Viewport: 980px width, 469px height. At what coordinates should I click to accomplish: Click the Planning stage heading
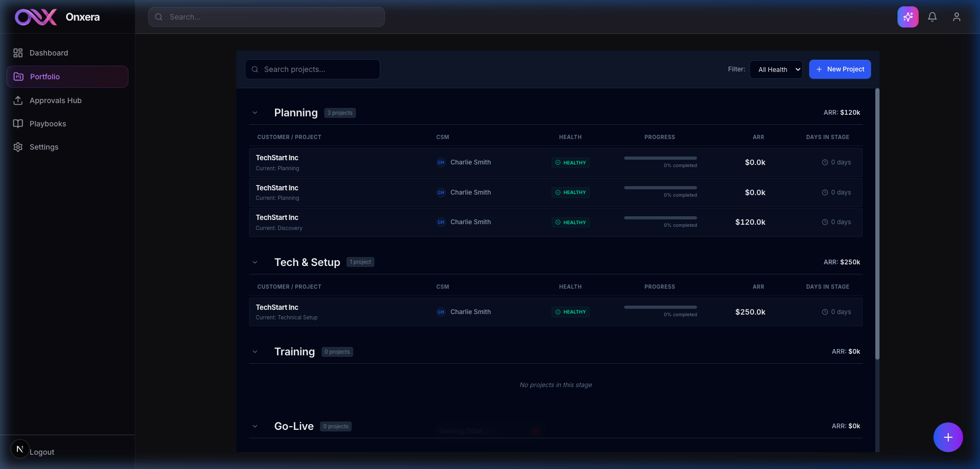click(x=296, y=113)
